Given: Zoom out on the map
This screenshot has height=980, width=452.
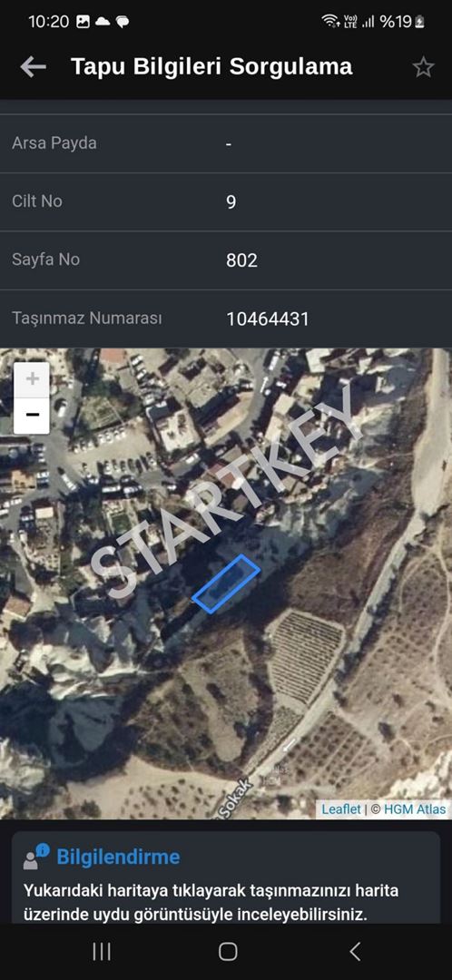Looking at the screenshot, I should coord(32,415).
